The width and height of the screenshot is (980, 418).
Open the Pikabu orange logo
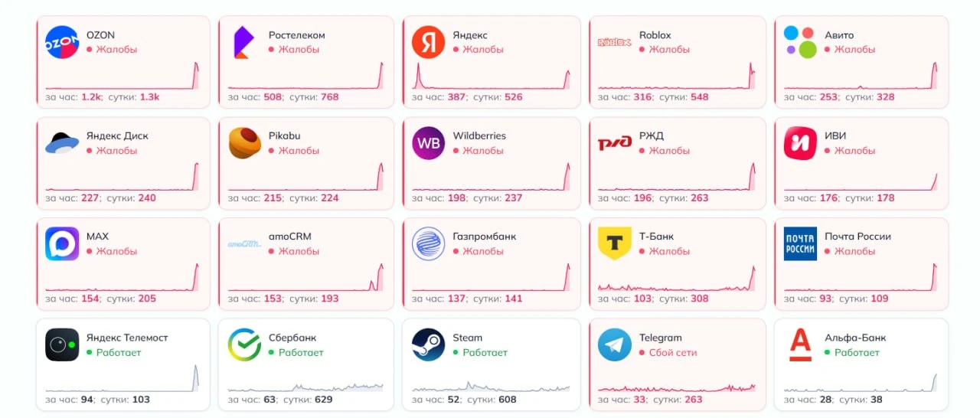[244, 143]
